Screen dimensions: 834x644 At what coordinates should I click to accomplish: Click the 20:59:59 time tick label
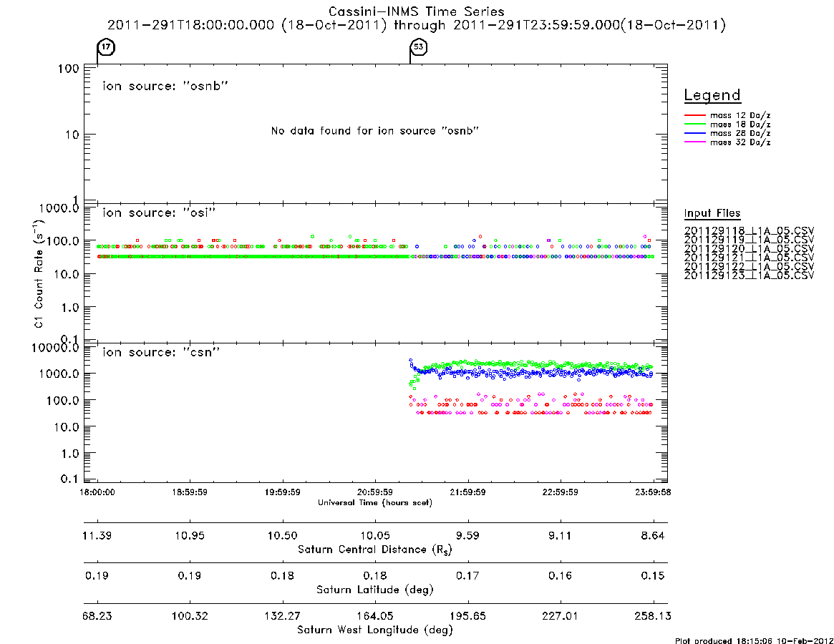tap(375, 492)
